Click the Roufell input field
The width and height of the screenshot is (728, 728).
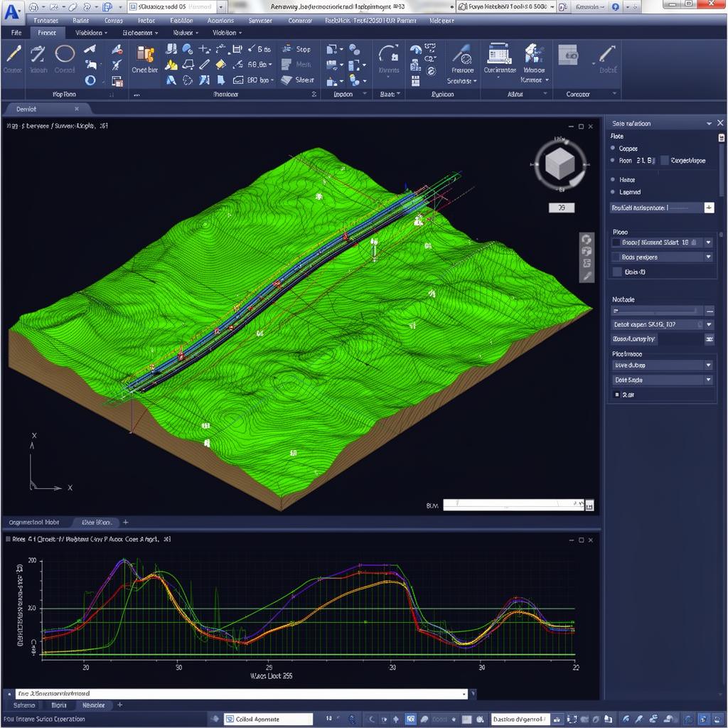tap(656, 208)
